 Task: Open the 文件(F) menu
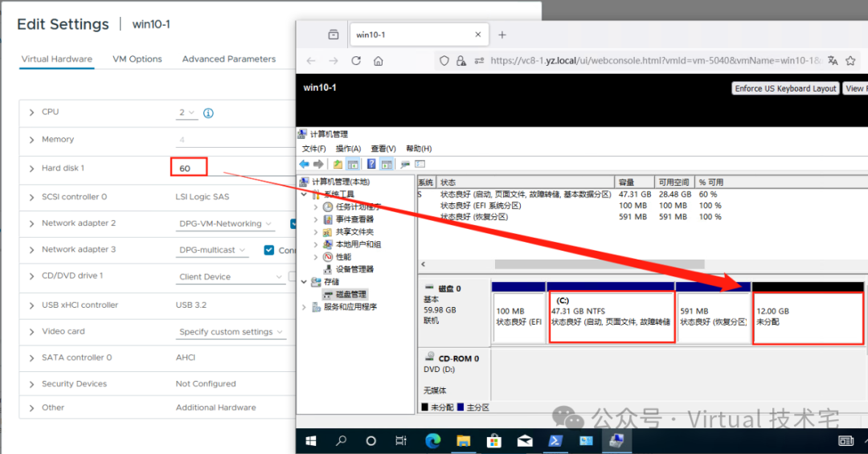coord(314,149)
